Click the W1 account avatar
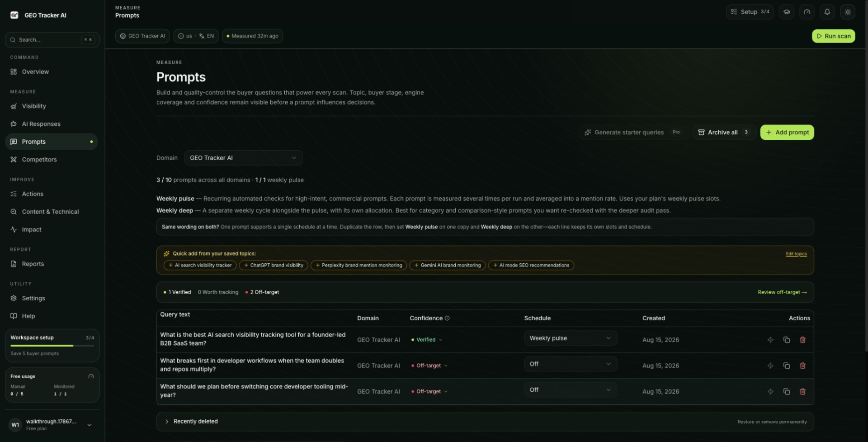This screenshot has width=868, height=442. tap(15, 425)
